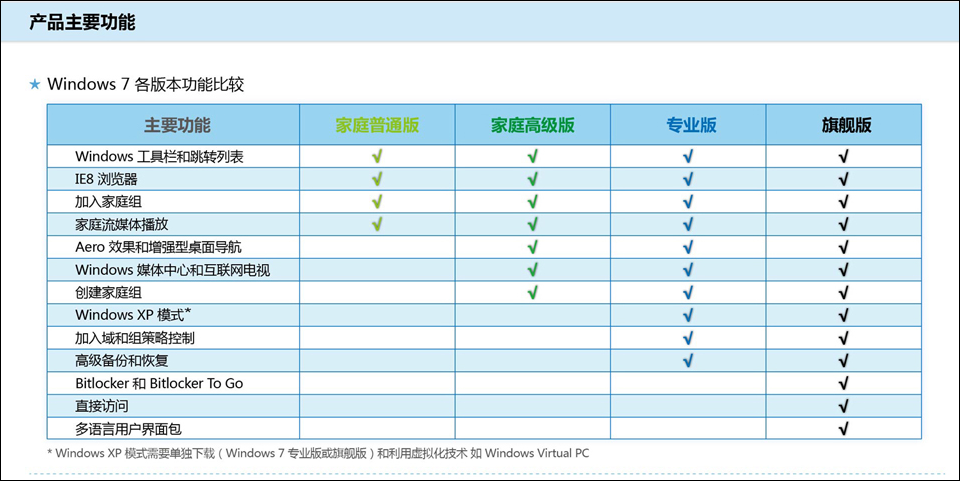Viewport: 960px width, 481px height.
Task: Click the 多语言用户界面包 row label
Action: click(x=129, y=428)
